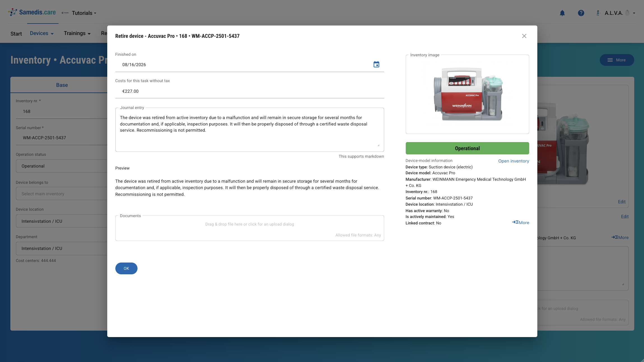Click the hamburger More button
This screenshot has width=644, height=362.
(617, 60)
